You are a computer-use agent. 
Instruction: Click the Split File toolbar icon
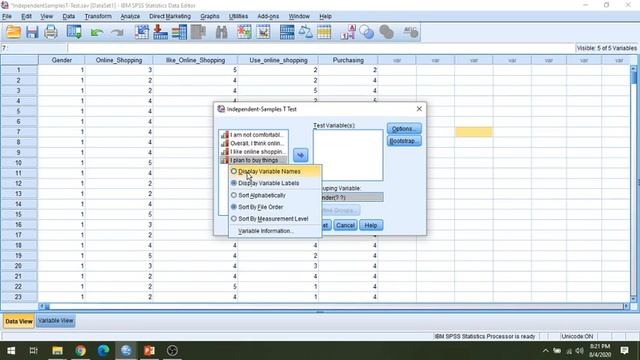[x=287, y=32]
